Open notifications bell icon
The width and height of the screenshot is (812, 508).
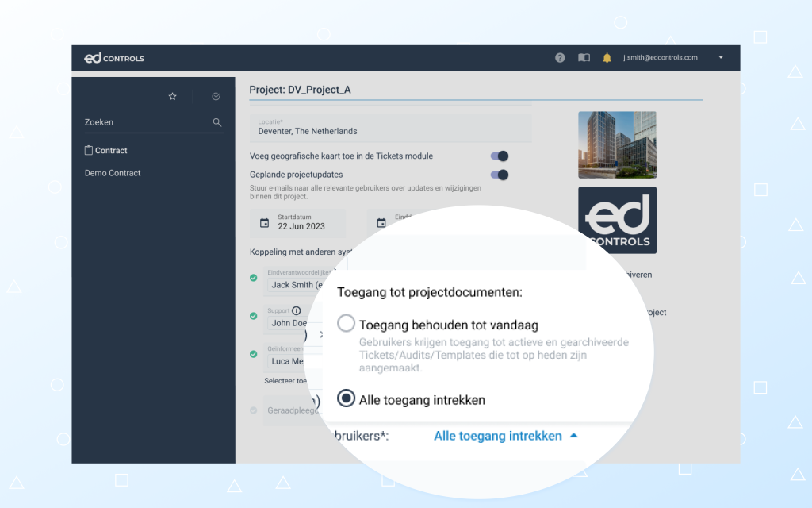click(x=607, y=58)
